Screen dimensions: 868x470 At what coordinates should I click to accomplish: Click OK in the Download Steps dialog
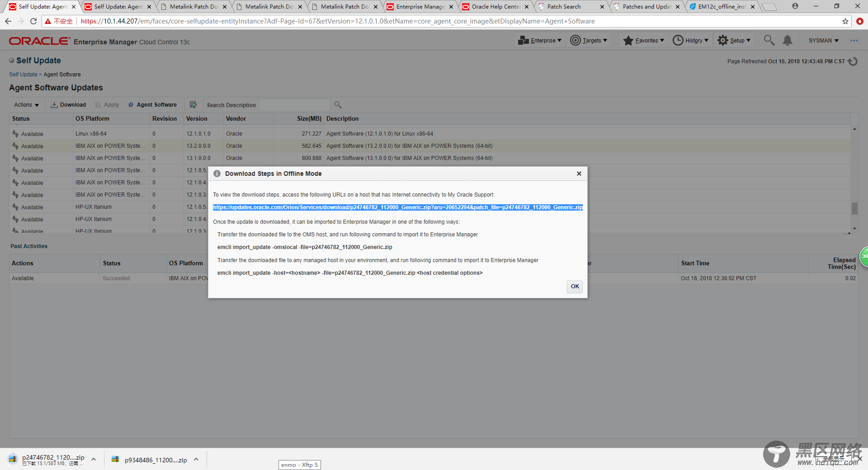click(x=575, y=287)
